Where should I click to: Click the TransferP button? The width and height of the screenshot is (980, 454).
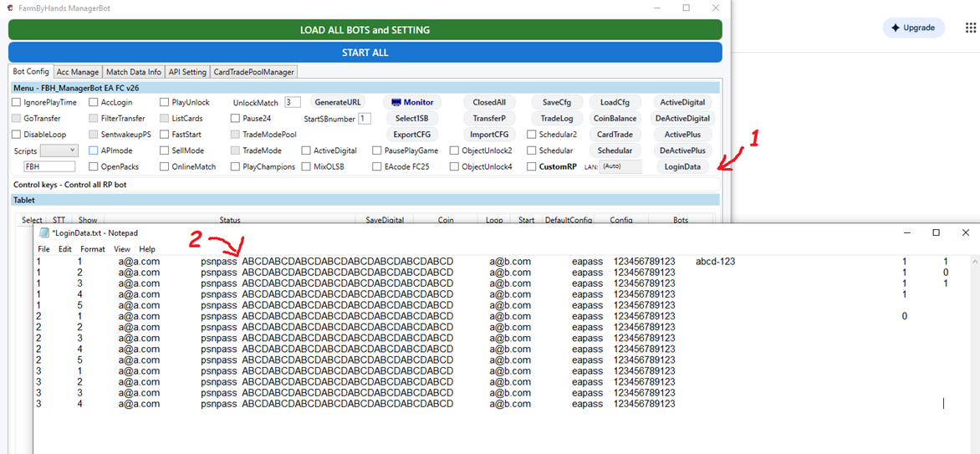489,118
